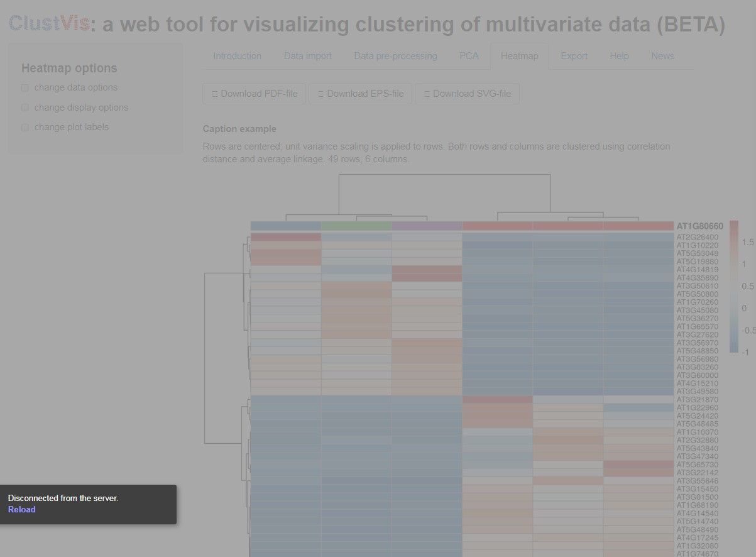Click row label AT4G15210

point(697,384)
